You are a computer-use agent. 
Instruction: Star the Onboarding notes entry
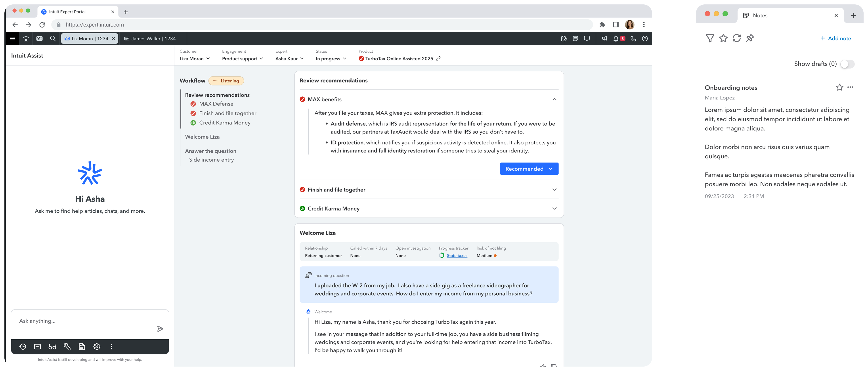coord(839,87)
